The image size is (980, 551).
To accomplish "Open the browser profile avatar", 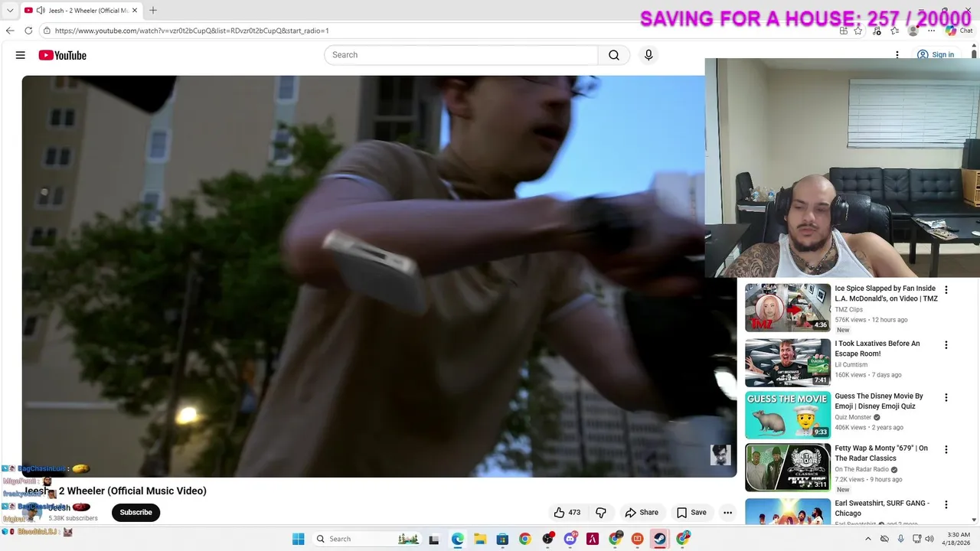I will tap(913, 31).
